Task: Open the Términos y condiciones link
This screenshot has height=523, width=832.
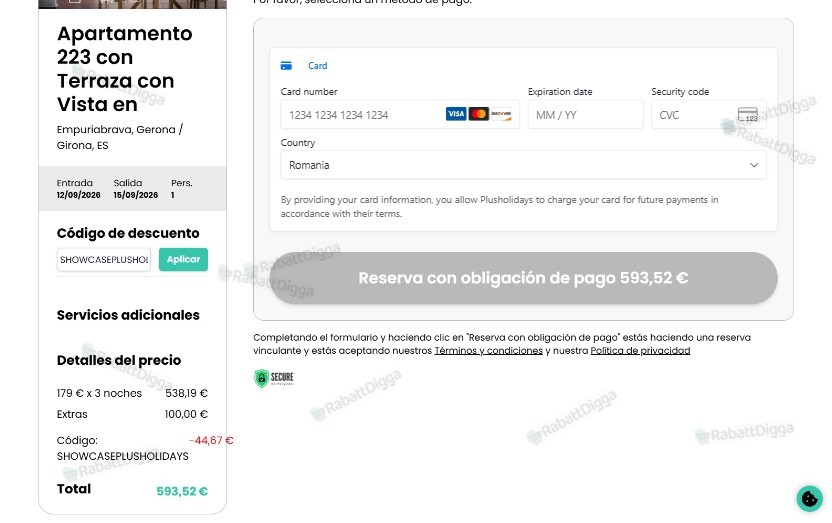Action: pos(488,351)
